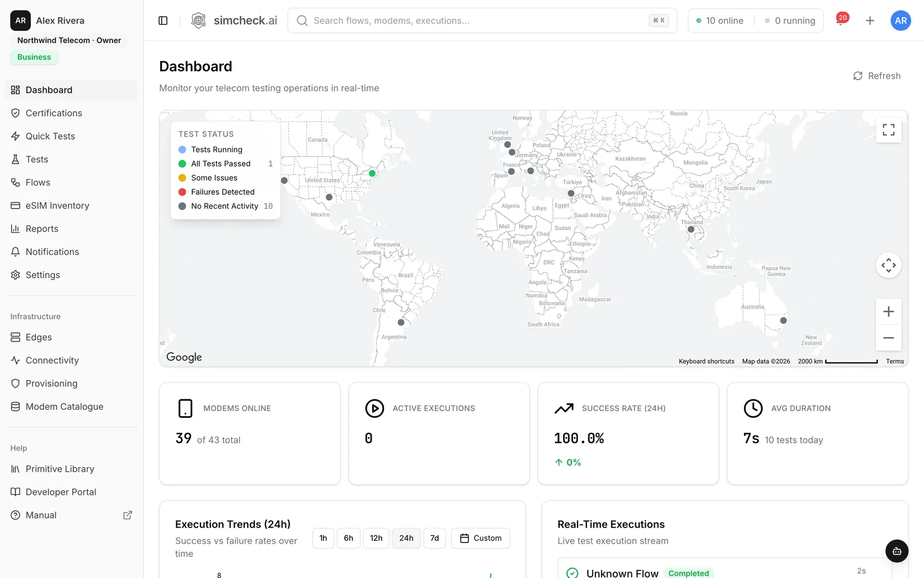924x578 pixels.
Task: Open Settings in sidebar
Action: point(72,275)
